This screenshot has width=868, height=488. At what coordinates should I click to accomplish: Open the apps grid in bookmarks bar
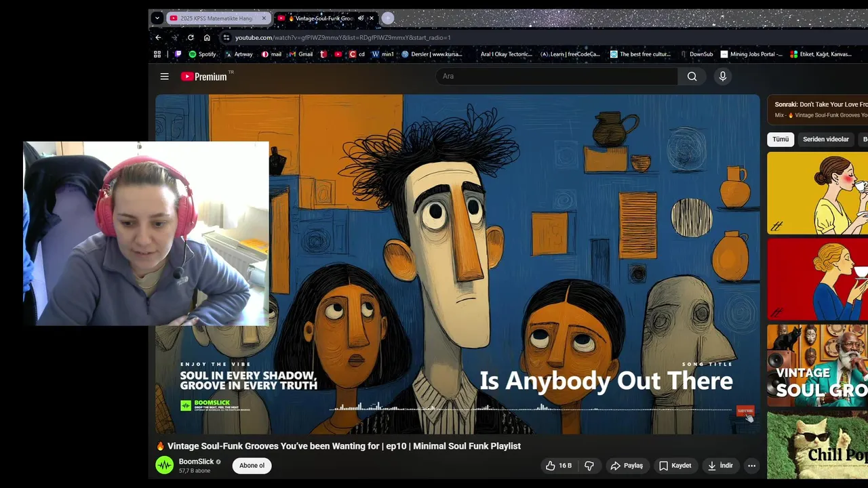pyautogui.click(x=157, y=54)
